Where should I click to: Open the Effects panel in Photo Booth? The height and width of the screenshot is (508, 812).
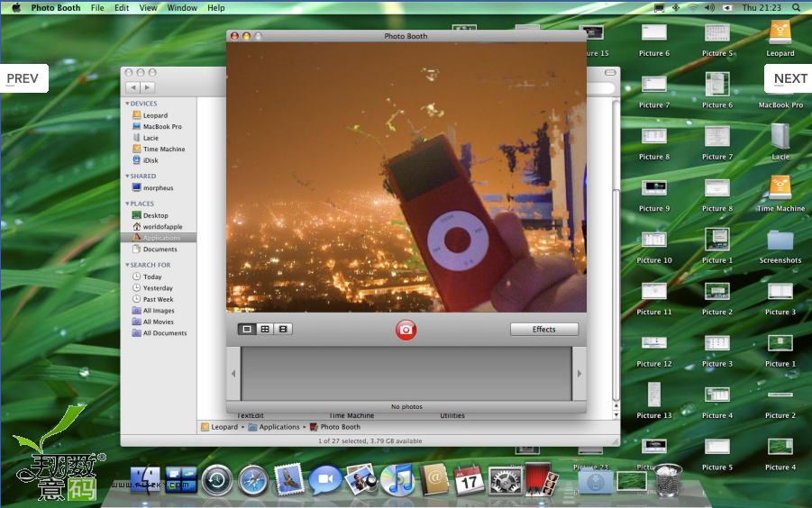[x=543, y=330]
